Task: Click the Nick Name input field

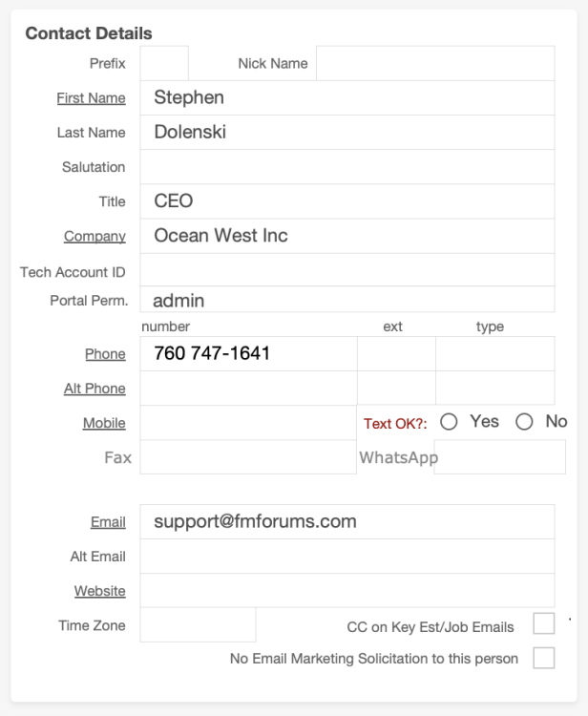Action: pyautogui.click(x=434, y=63)
